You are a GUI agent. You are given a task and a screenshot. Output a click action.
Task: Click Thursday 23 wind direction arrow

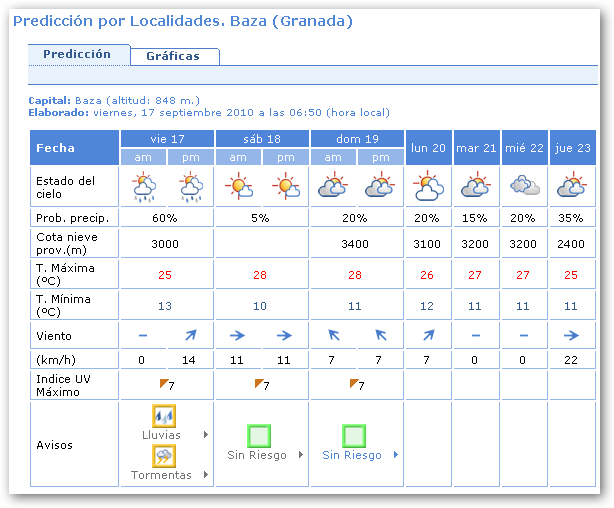[x=572, y=336]
